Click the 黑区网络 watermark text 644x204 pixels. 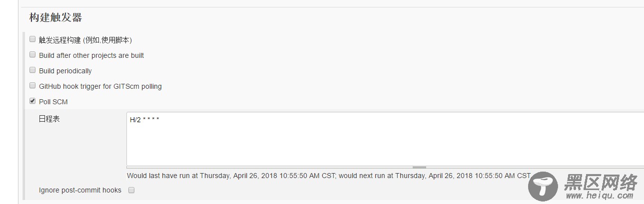coord(601,183)
